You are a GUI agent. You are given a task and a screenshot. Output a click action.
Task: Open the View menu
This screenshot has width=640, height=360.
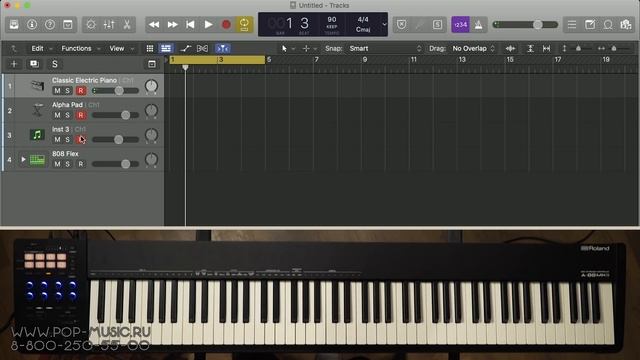(x=117, y=48)
